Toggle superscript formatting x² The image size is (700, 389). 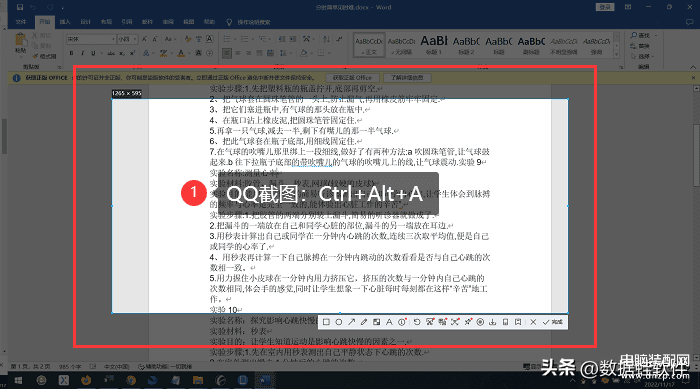click(x=132, y=53)
